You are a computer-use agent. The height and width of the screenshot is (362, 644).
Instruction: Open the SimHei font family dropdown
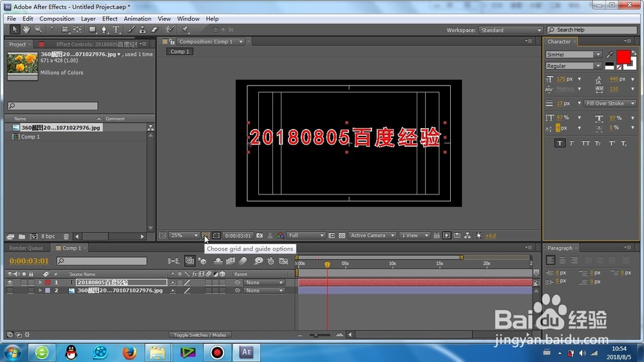pyautogui.click(x=574, y=55)
